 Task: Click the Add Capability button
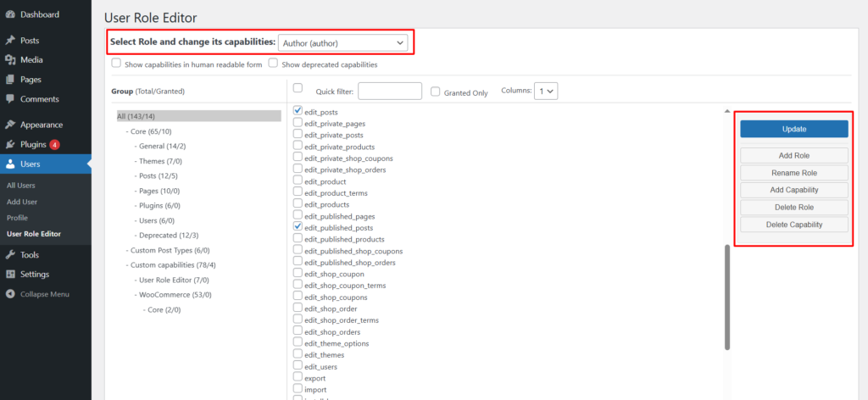coord(793,190)
